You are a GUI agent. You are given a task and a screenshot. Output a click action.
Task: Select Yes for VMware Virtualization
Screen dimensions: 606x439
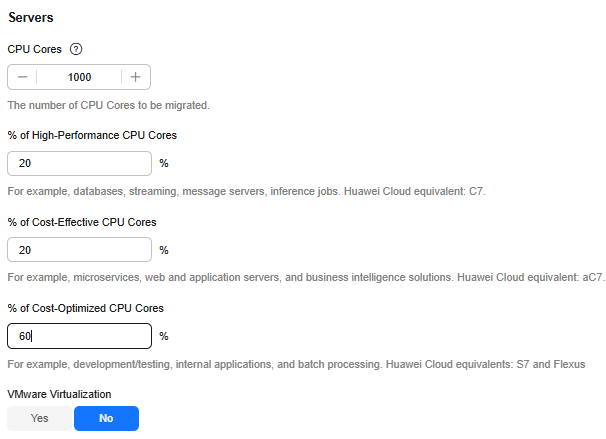point(40,418)
